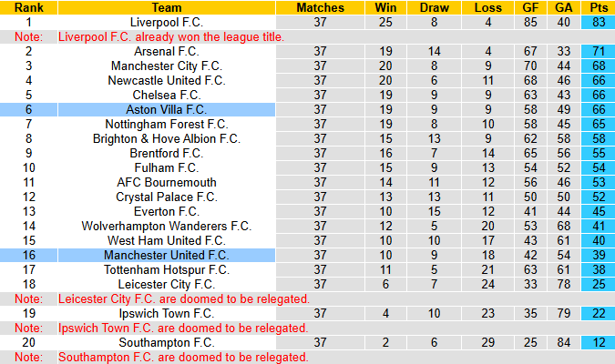Open the Chelsea F.C. row
This screenshot has width=615, height=364.
[167, 95]
